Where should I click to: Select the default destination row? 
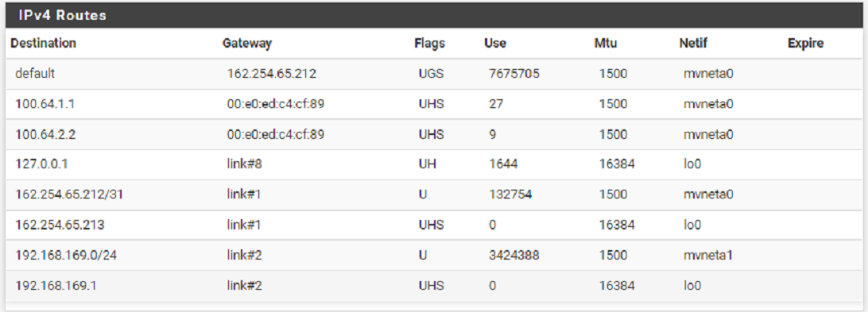pyautogui.click(x=433, y=74)
